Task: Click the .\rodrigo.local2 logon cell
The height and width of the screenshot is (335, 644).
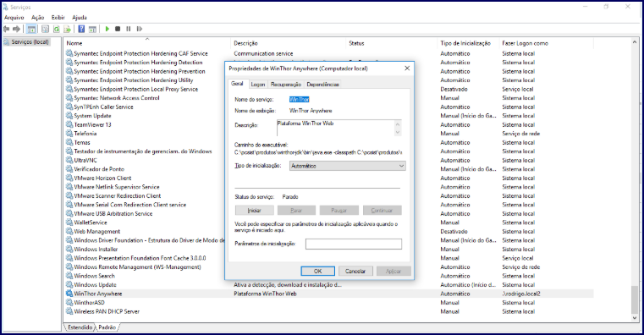Action: click(x=521, y=294)
